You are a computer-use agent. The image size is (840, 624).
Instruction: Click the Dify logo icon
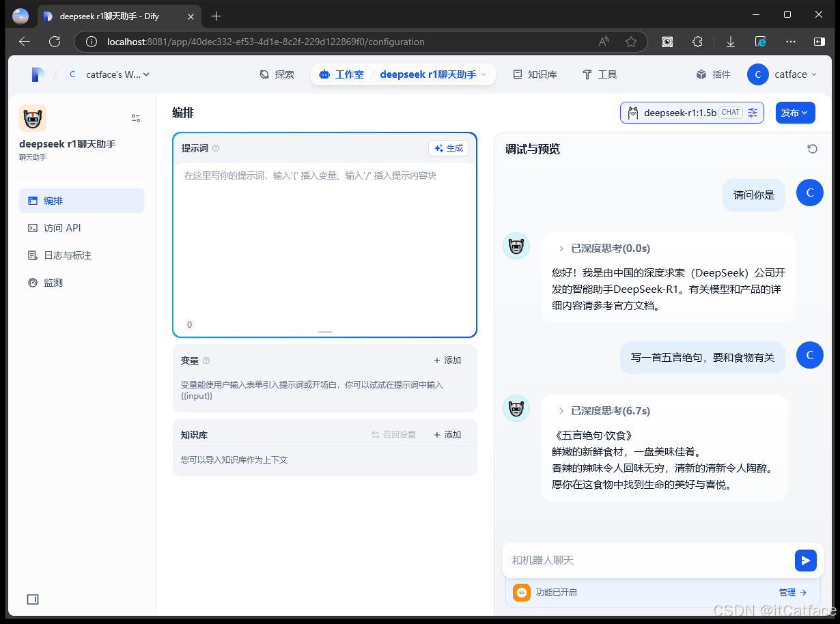[x=38, y=74]
